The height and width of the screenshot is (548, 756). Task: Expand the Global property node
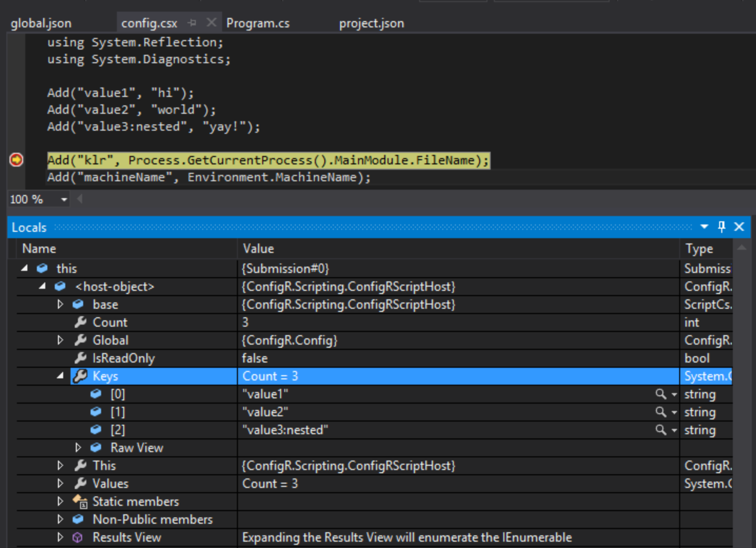[60, 340]
